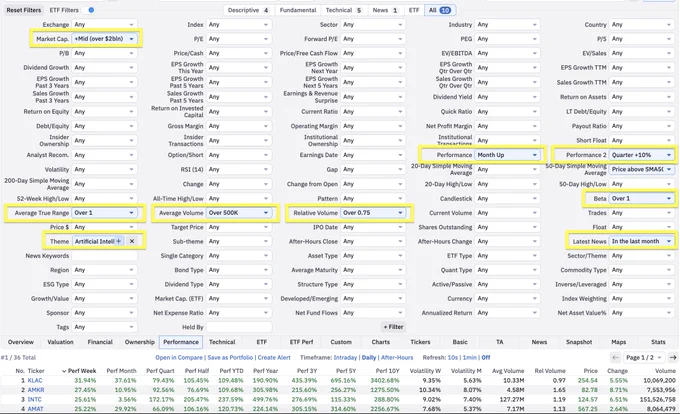This screenshot has width=680, height=414.
Task: Set refresh interval to 1min
Action: click(470, 358)
